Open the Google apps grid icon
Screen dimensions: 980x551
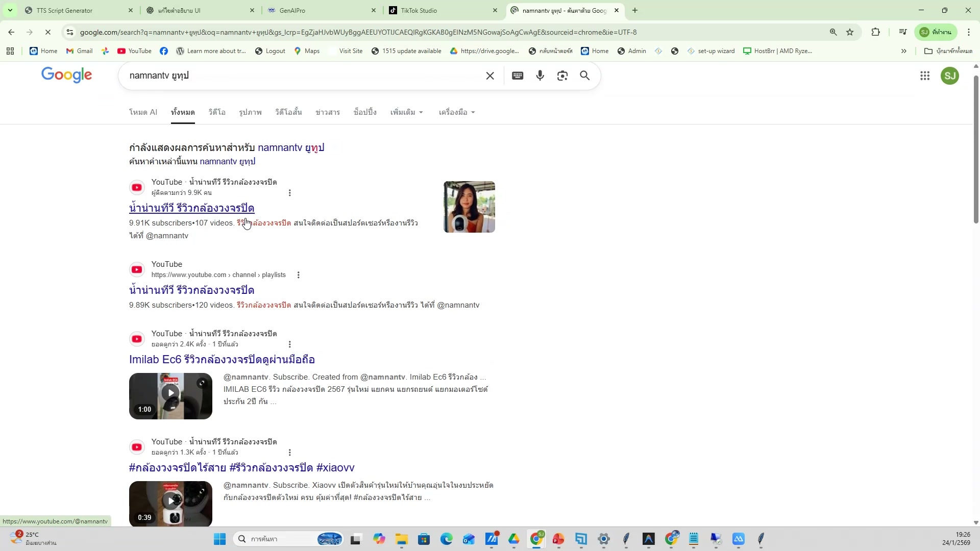point(925,76)
